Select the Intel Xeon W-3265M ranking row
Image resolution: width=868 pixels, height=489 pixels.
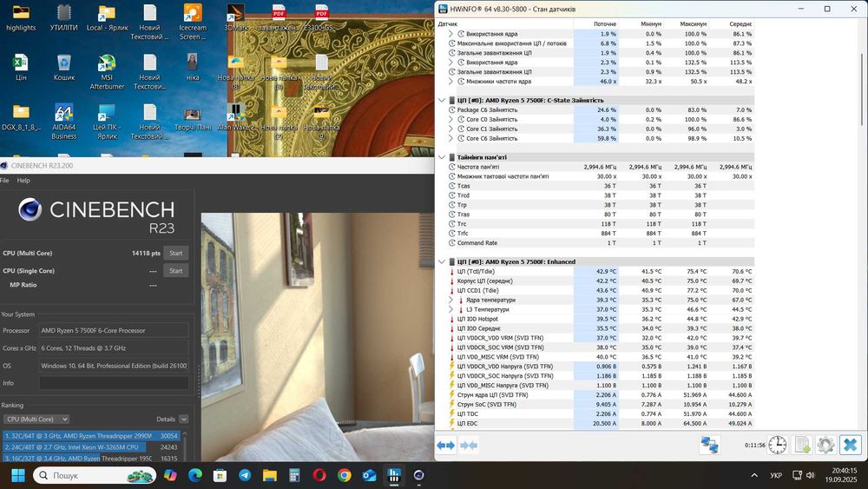[x=91, y=447]
